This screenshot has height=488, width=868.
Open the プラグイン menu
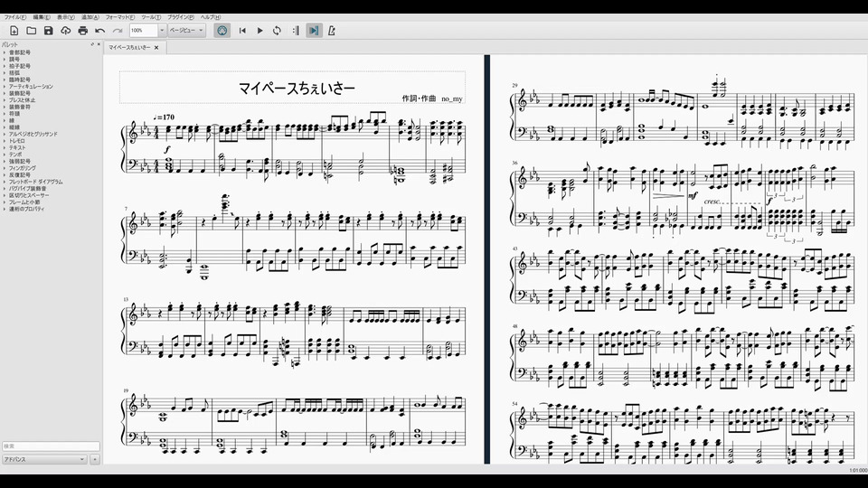[181, 17]
